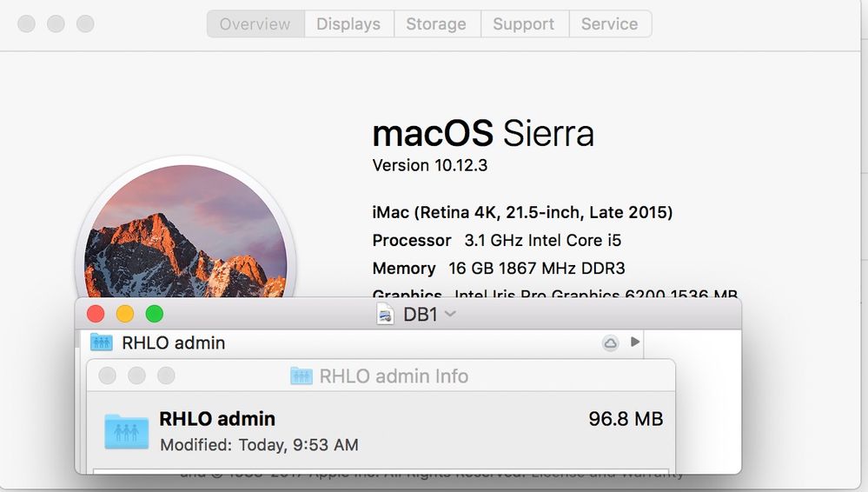Image resolution: width=868 pixels, height=492 pixels.
Task: Expand the arrow beside the cloud icon
Action: [635, 342]
